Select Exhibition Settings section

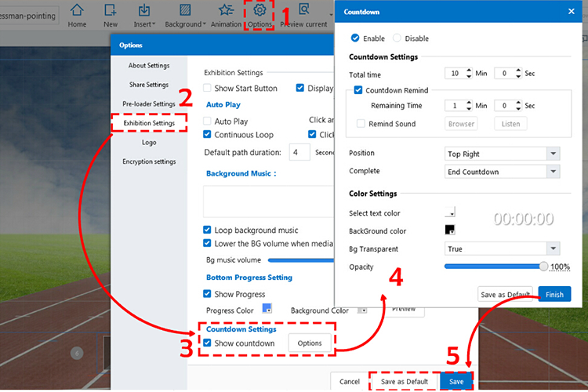149,123
